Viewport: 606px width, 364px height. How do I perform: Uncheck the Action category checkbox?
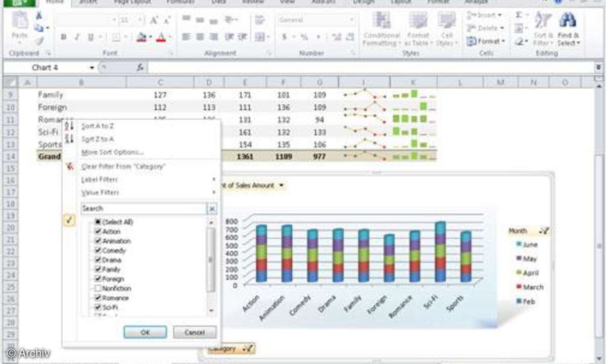[98, 231]
